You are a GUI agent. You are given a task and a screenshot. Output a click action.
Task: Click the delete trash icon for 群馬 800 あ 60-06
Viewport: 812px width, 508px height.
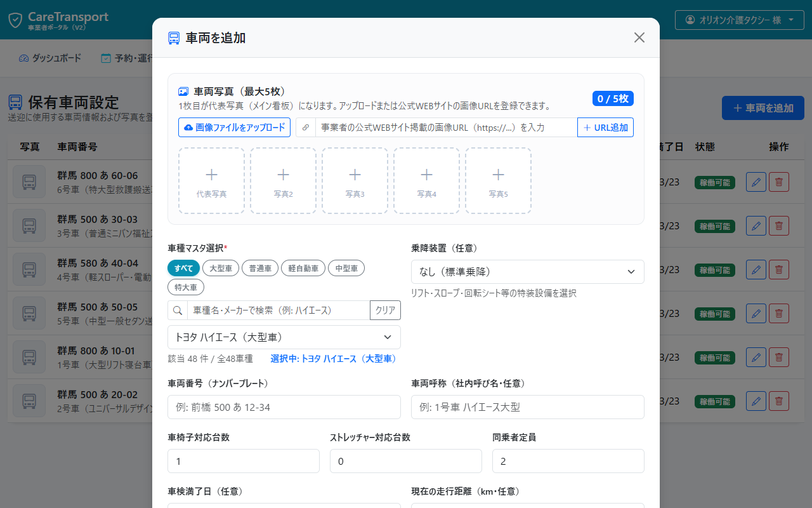tap(779, 182)
